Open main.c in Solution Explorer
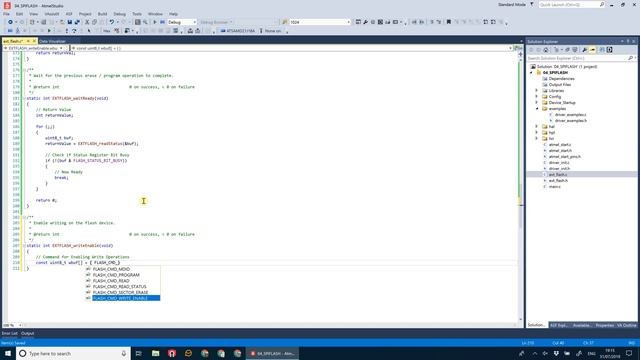This screenshot has height=360, width=640. coord(554,187)
